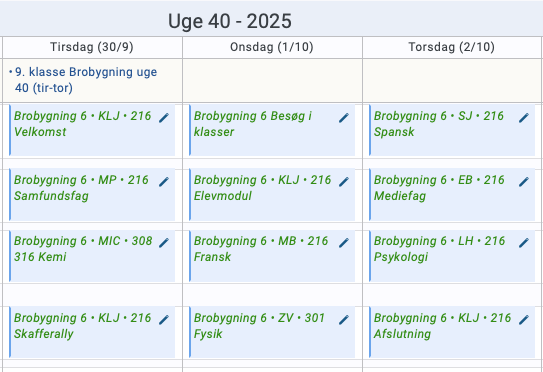Edit the Fransk lesson with pencil icon
This screenshot has height=372, width=543.
pos(344,243)
